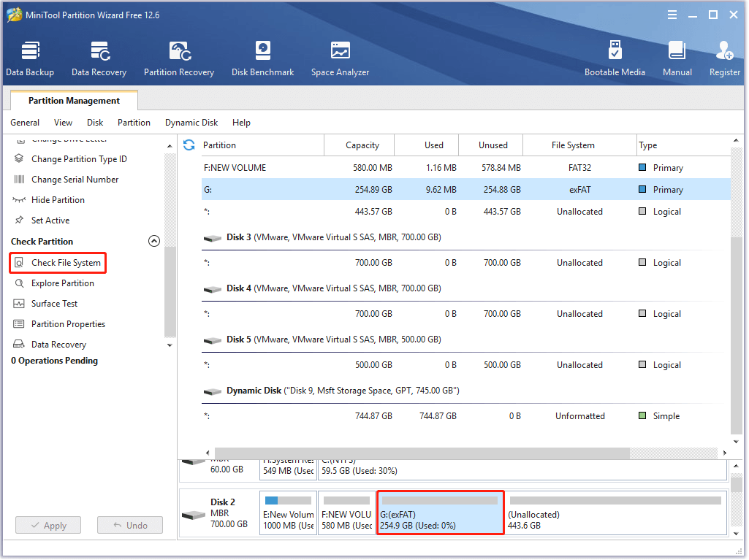The width and height of the screenshot is (749, 560).
Task: Open the Data Backup tool
Action: click(x=30, y=58)
